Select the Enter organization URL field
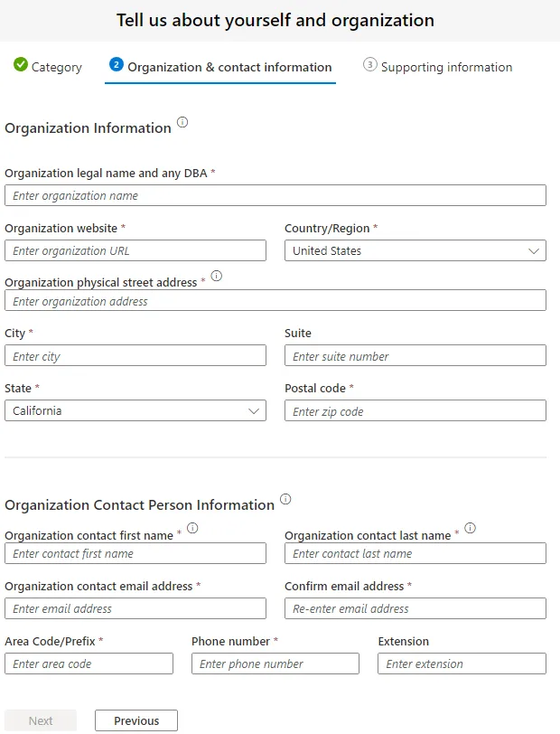This screenshot has width=560, height=734. coord(135,250)
